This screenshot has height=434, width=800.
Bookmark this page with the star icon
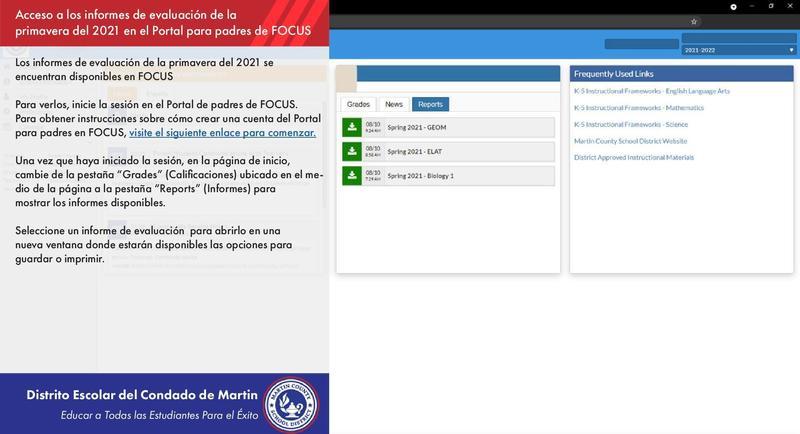coord(694,21)
